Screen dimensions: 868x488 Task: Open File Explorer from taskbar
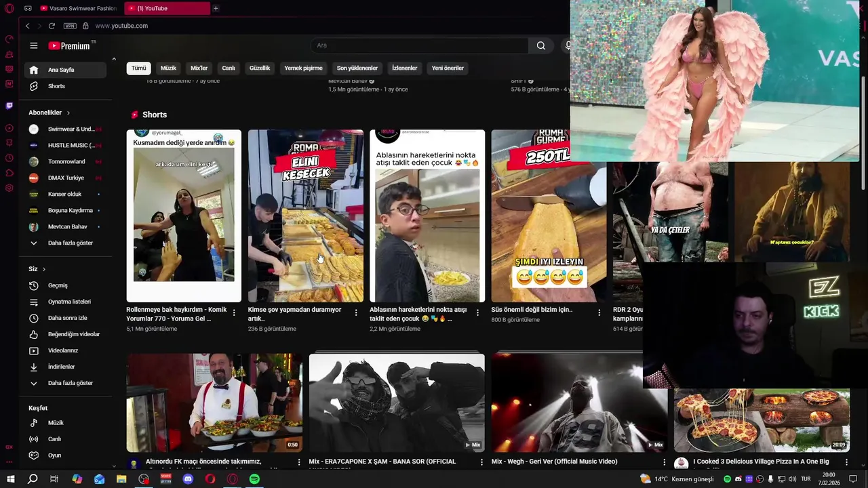(121, 479)
